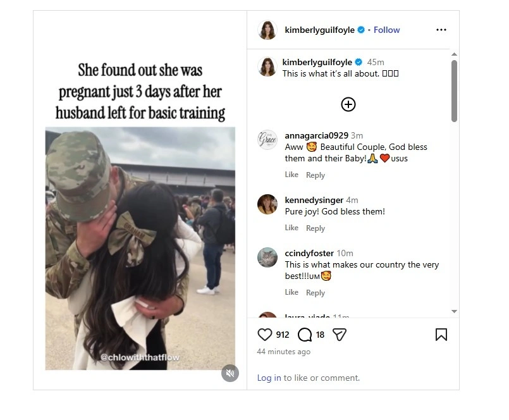The image size is (509, 420).
Task: Reply to kennedysinger's comment
Action: [x=316, y=228]
